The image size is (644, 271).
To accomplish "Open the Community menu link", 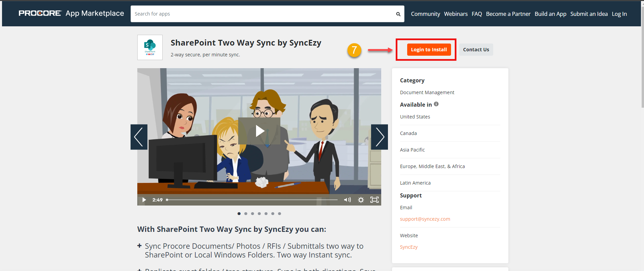I will pyautogui.click(x=425, y=14).
